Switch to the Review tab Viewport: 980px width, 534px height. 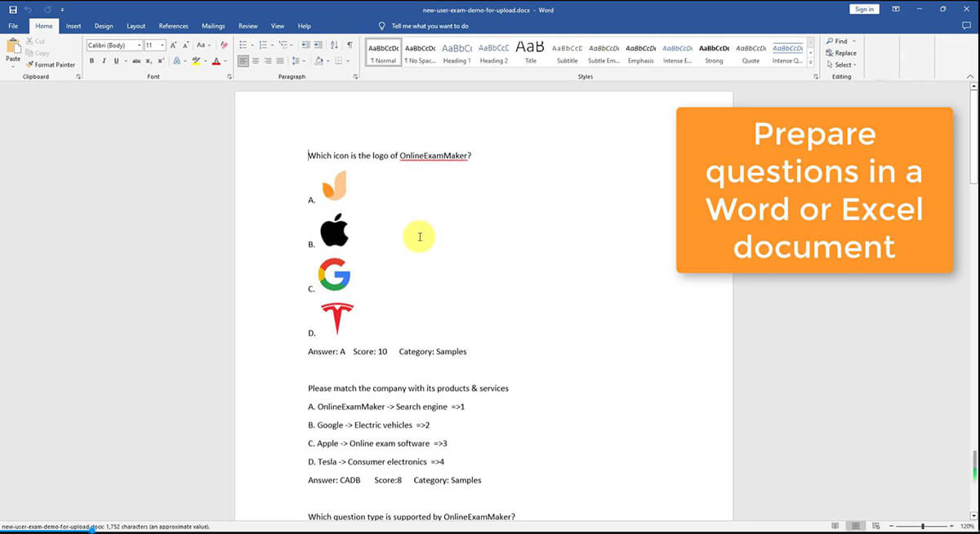tap(247, 26)
